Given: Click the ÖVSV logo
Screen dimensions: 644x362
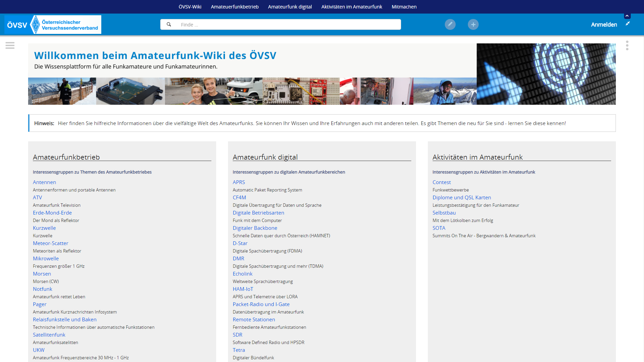Looking at the screenshot, I should 53,24.
